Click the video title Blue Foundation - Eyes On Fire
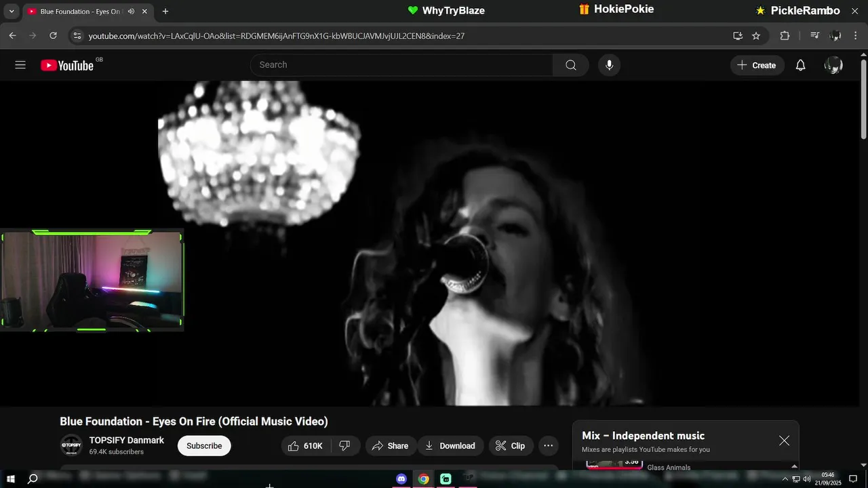Viewport: 868px width, 488px height. 194,422
